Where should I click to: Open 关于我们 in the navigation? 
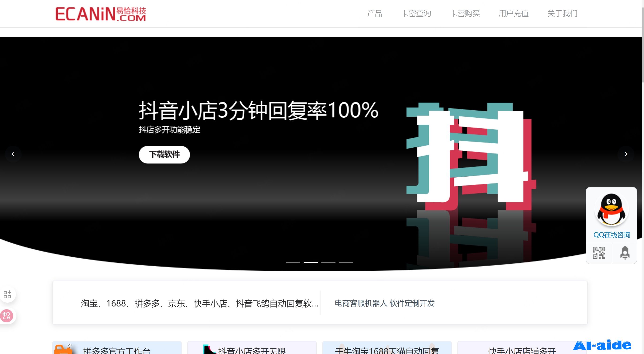pos(562,14)
